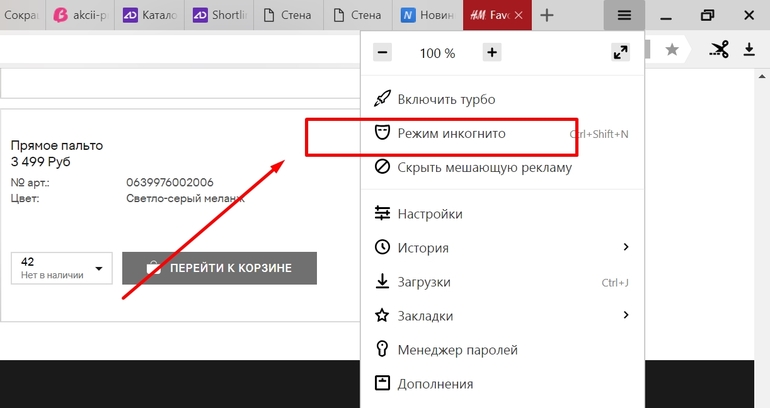The height and width of the screenshot is (408, 770).
Task: Click the screenshot scissors icon
Action: click(x=718, y=49)
